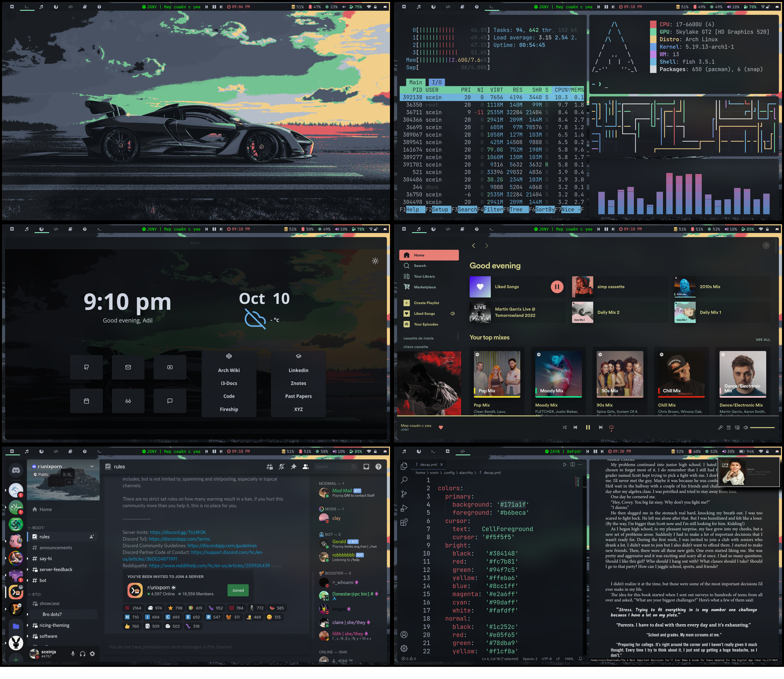Open the Arch Wiki link
The image size is (784, 679).
[x=229, y=370]
